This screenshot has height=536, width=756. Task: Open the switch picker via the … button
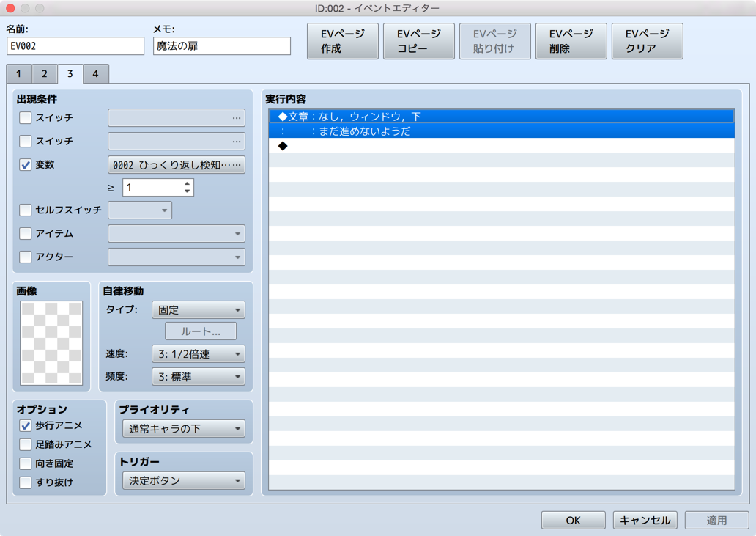coord(236,117)
